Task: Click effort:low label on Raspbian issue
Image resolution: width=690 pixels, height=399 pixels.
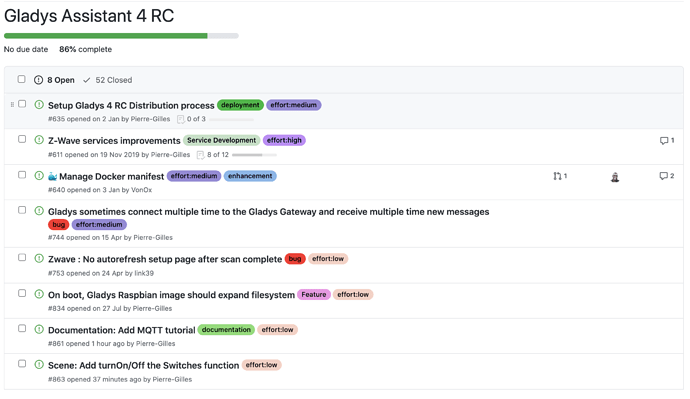Action: click(353, 294)
